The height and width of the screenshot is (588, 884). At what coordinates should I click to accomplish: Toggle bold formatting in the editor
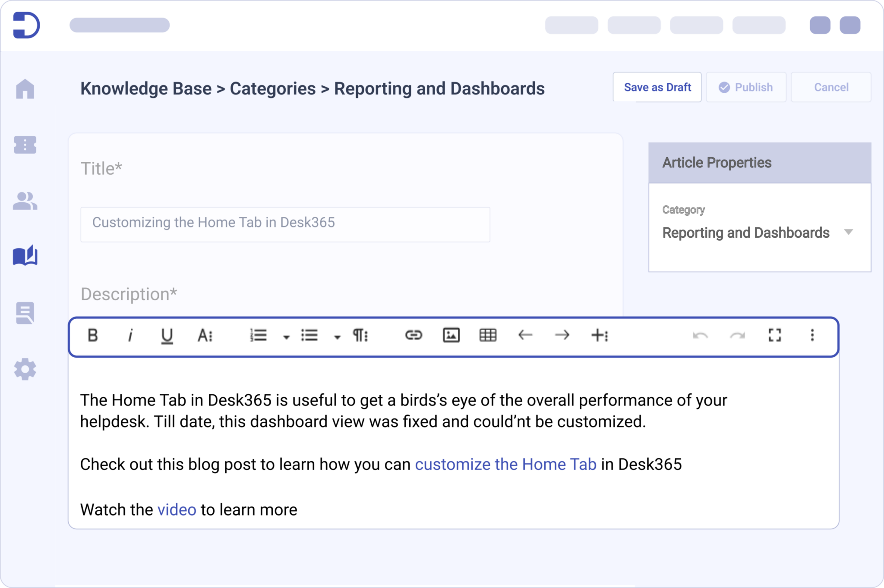point(93,336)
